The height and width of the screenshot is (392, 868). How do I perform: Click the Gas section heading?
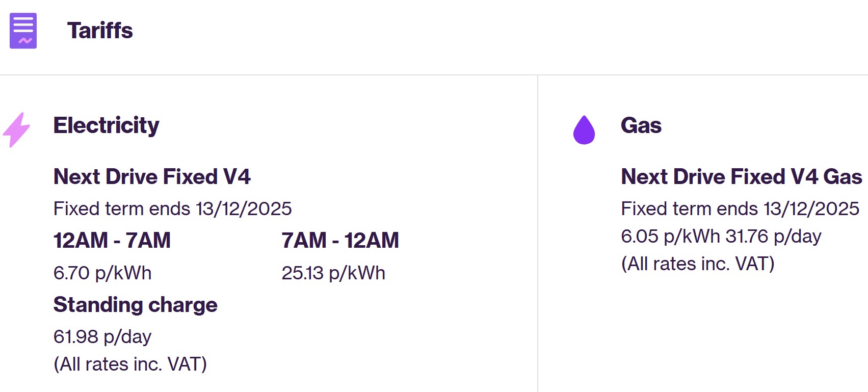tap(641, 125)
